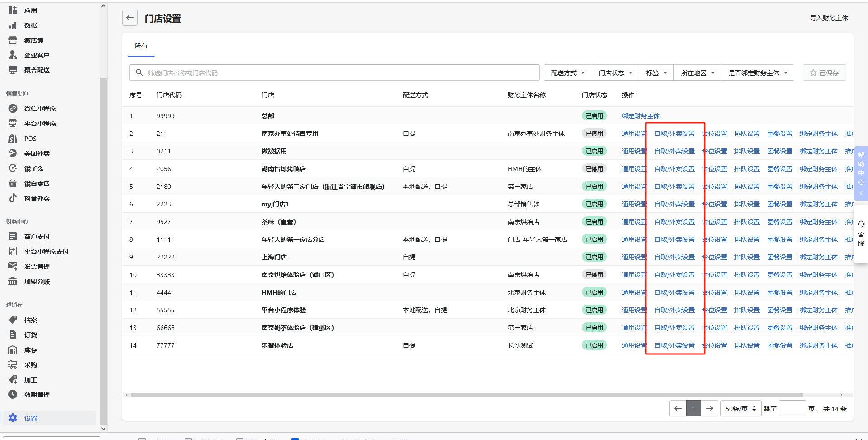868x440 pixels.
Task: Go to 库存 in the sidebar
Action: pos(30,350)
